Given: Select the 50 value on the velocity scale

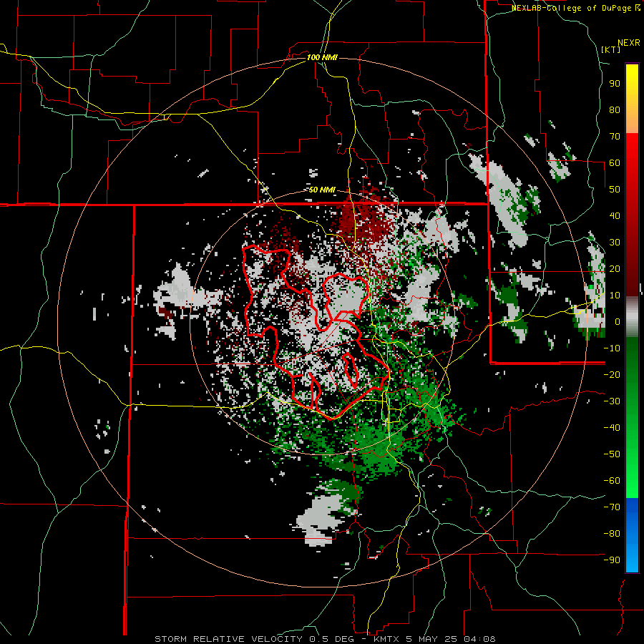Looking at the screenshot, I should click(x=615, y=190).
